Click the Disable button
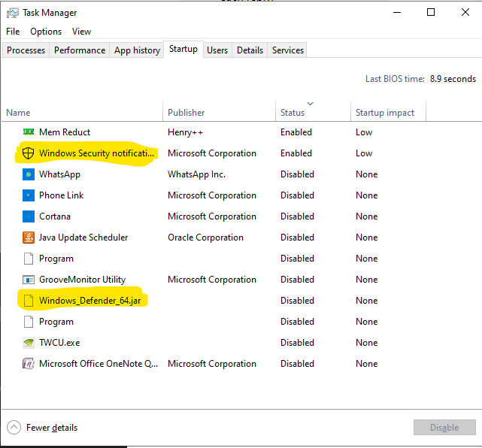The image size is (482, 448). [444, 428]
